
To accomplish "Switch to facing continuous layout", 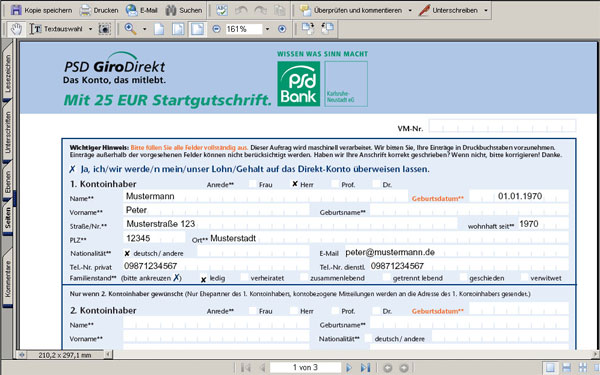I will pyautogui.click(x=583, y=368).
